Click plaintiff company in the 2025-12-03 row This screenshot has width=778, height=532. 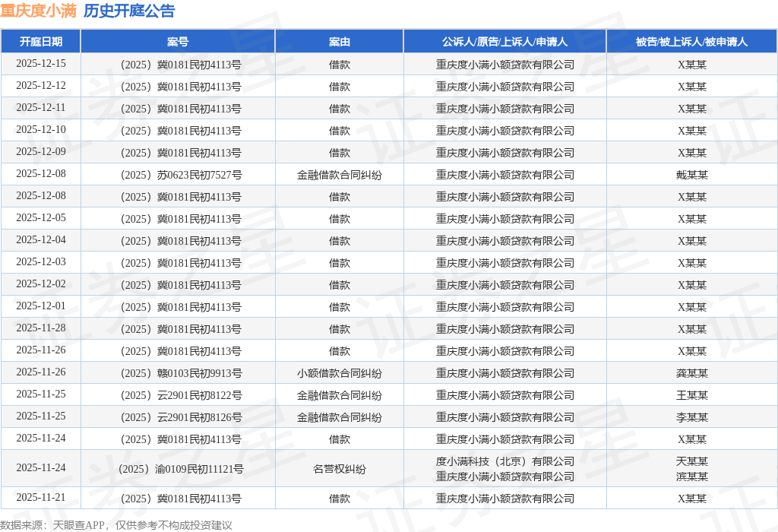click(504, 263)
